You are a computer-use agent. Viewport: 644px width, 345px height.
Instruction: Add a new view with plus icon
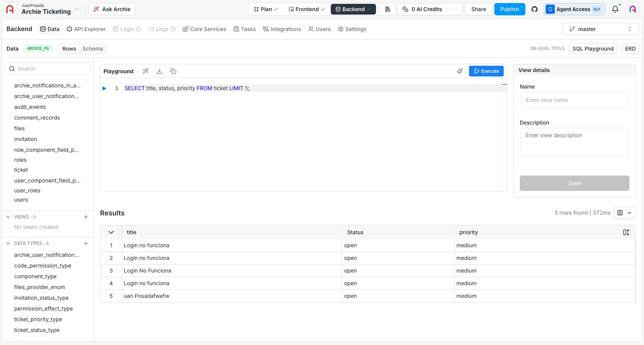[86, 217]
